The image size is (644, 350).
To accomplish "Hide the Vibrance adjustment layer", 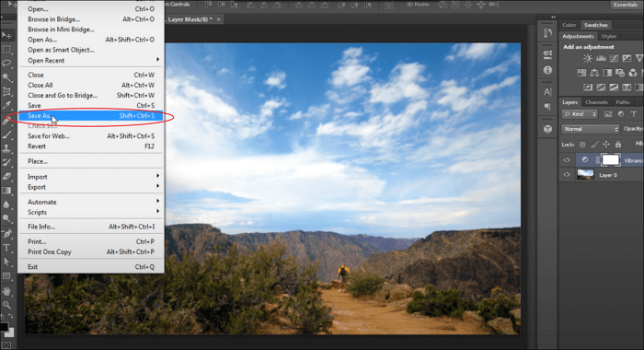I will (567, 160).
